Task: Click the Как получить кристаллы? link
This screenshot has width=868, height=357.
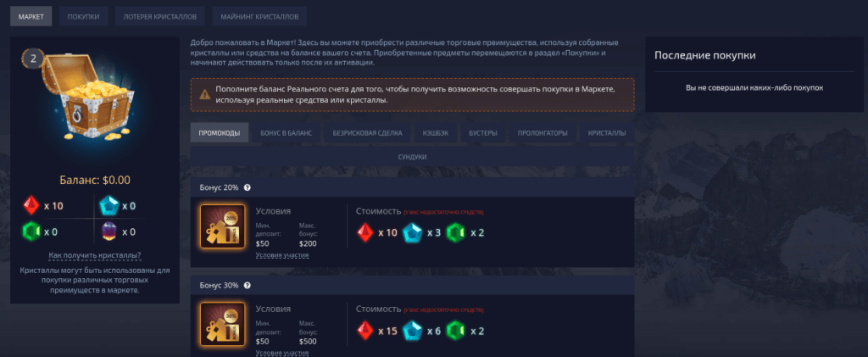Action: coord(95,255)
